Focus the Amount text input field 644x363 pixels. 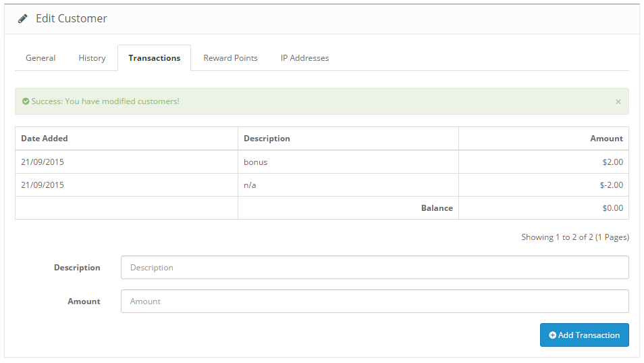[375, 301]
